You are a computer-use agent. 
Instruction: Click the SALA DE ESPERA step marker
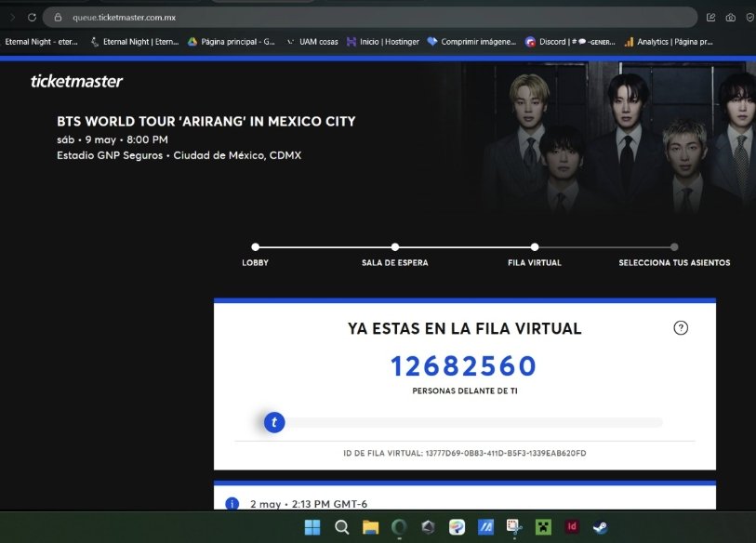395,247
